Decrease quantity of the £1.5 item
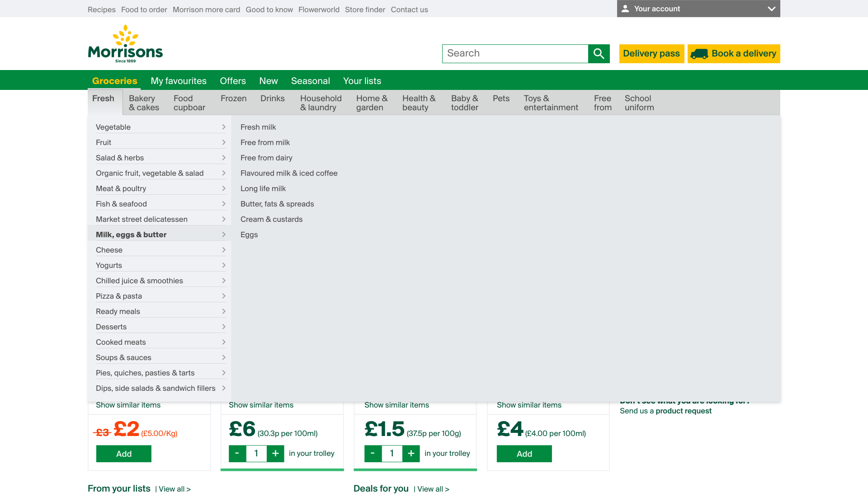This screenshot has width=868, height=497. (x=373, y=453)
